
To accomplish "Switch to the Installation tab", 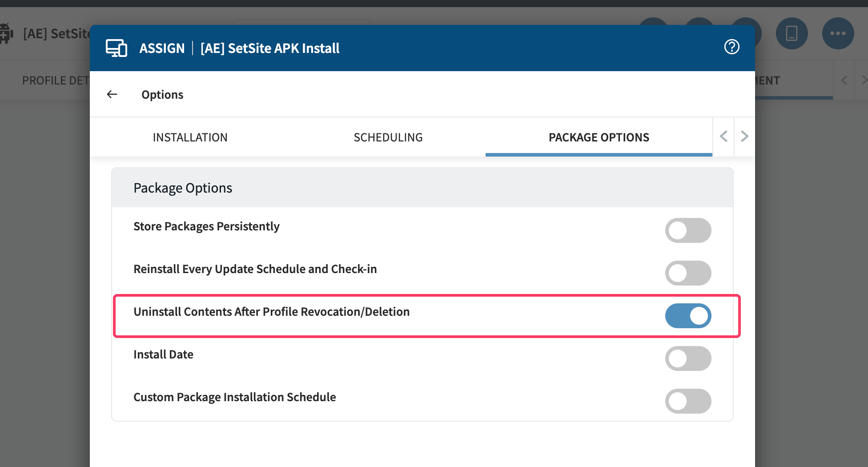I will (190, 137).
